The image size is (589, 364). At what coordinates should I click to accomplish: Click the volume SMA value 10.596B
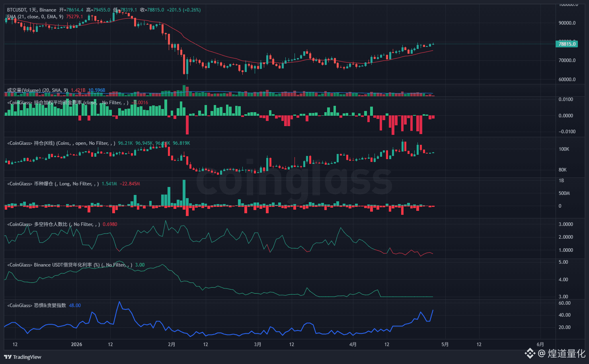(97, 90)
